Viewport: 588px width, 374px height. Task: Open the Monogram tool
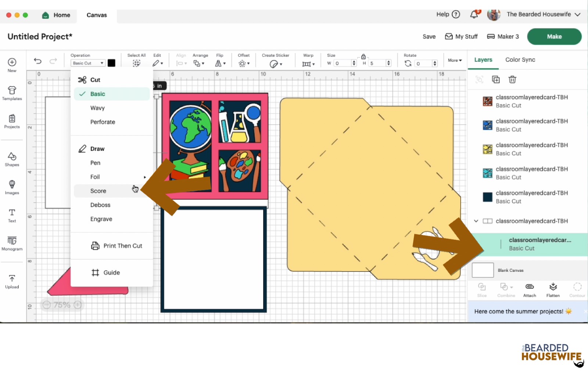[x=12, y=243]
